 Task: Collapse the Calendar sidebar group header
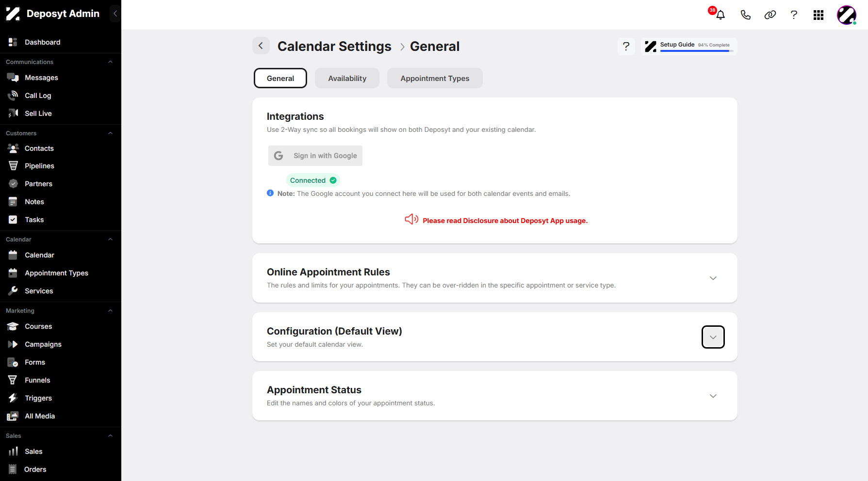coord(110,240)
